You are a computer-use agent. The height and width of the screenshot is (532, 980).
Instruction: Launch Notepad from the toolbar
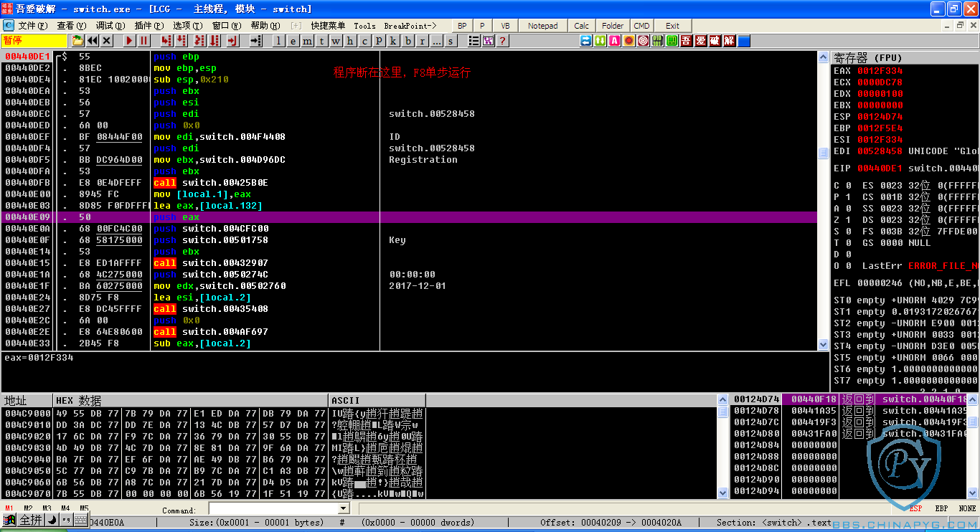[x=543, y=26]
